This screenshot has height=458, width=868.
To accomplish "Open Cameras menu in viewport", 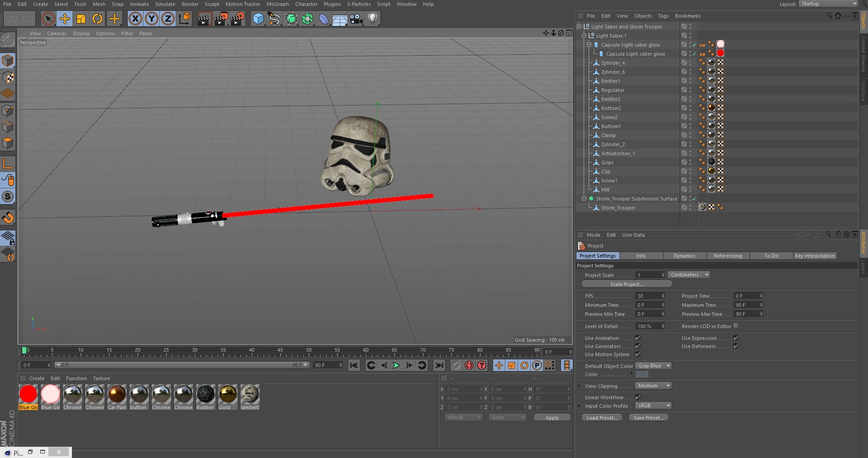I will 57,33.
